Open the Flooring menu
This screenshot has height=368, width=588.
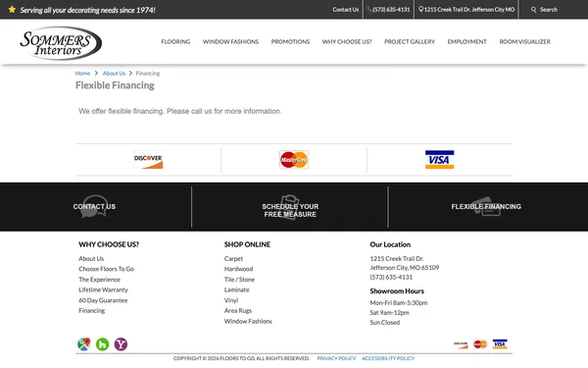(175, 41)
